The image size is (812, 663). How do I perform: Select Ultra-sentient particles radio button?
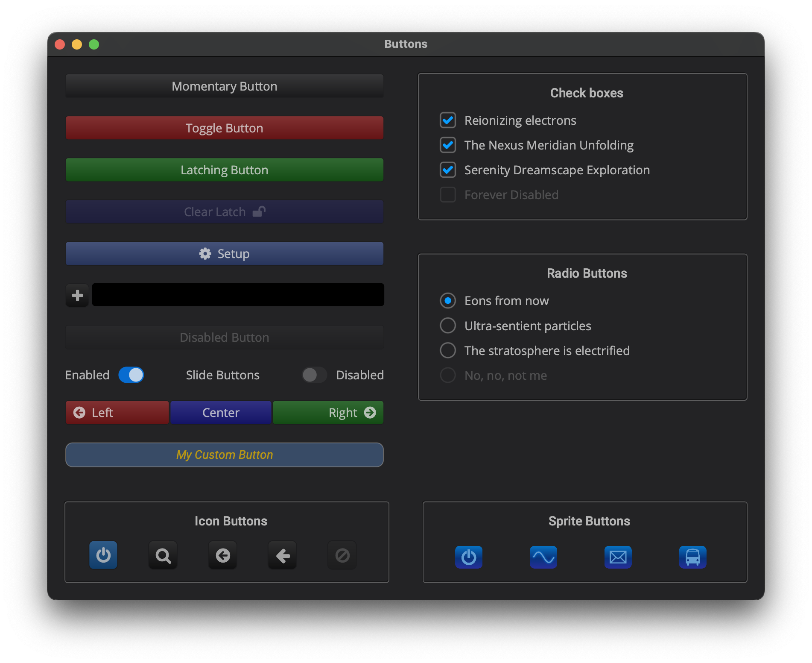pyautogui.click(x=448, y=326)
